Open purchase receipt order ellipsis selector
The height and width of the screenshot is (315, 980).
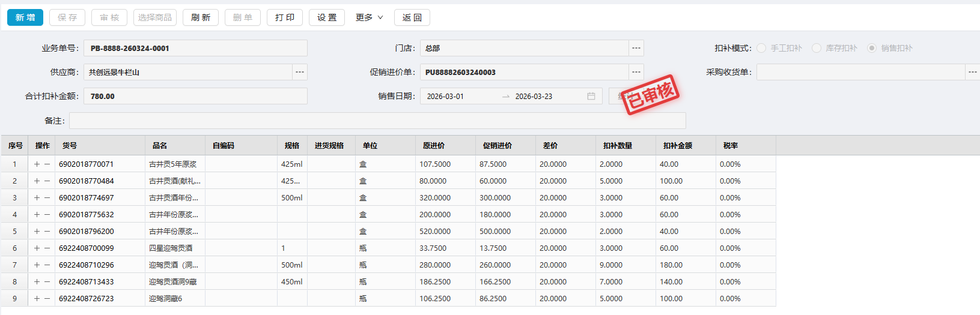972,72
